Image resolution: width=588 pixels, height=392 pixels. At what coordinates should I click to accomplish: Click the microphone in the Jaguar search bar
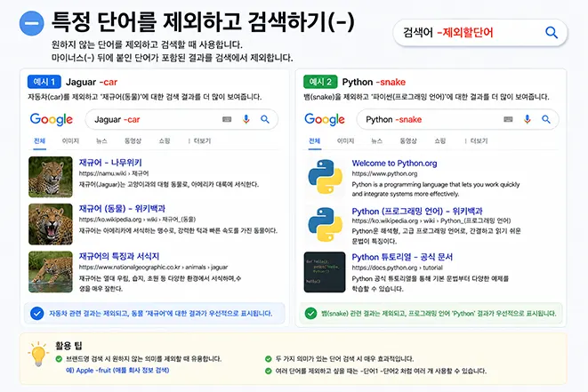coord(246,119)
